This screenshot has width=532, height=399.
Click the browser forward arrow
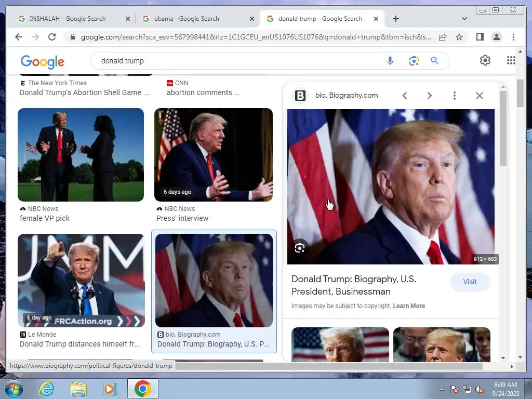(x=35, y=37)
